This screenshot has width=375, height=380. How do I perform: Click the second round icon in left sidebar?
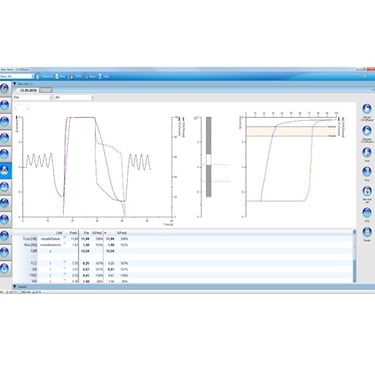tap(4, 105)
